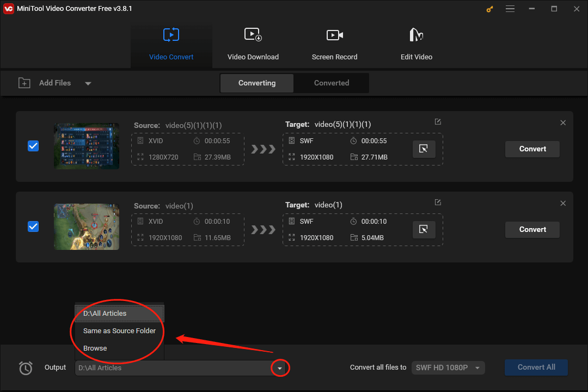Remove video(5)(1)(1)(1) from the list
This screenshot has height=392, width=588.
point(563,122)
